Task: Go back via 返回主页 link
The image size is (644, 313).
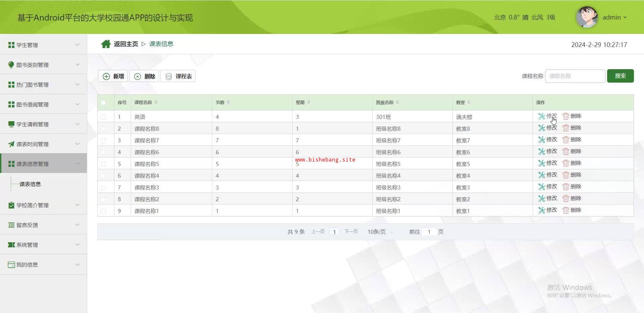Action: tap(126, 44)
